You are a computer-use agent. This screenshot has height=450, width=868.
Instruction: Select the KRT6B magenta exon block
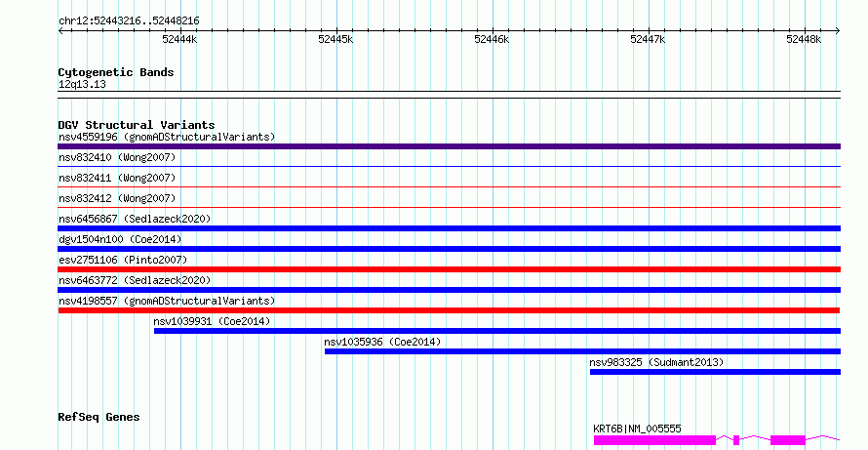(654, 440)
